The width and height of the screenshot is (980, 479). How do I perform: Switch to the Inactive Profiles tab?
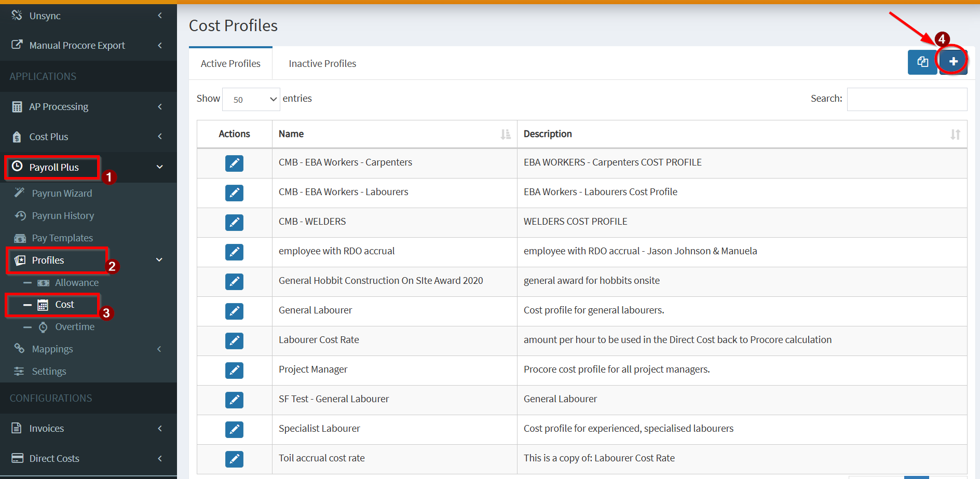coord(322,64)
